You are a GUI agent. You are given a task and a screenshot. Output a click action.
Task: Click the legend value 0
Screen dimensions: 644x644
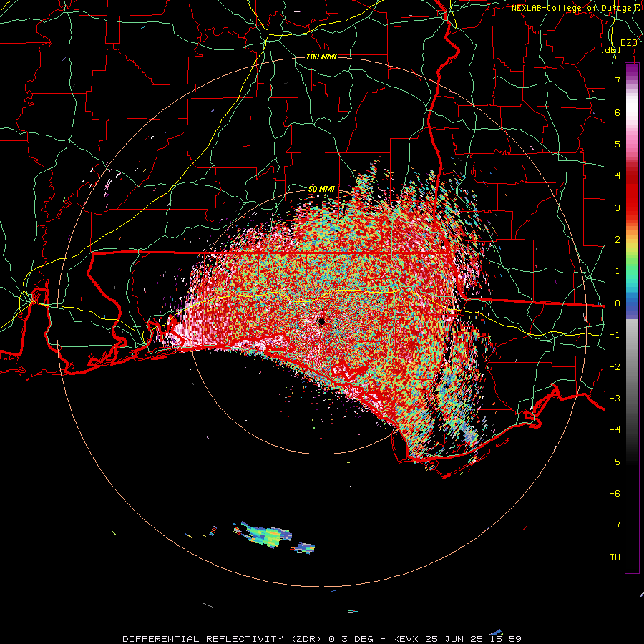(x=618, y=303)
